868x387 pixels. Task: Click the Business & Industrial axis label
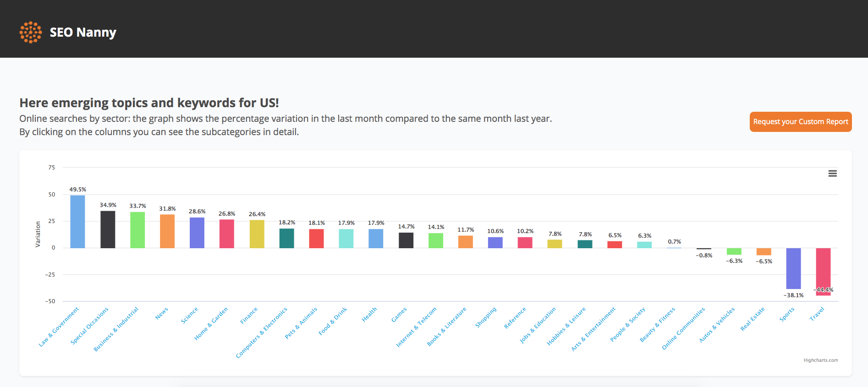[116, 329]
